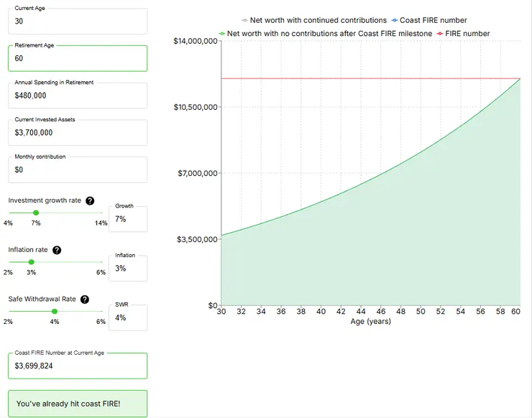
Task: Click the Investment growth rate slider handle
Action: pyautogui.click(x=35, y=213)
